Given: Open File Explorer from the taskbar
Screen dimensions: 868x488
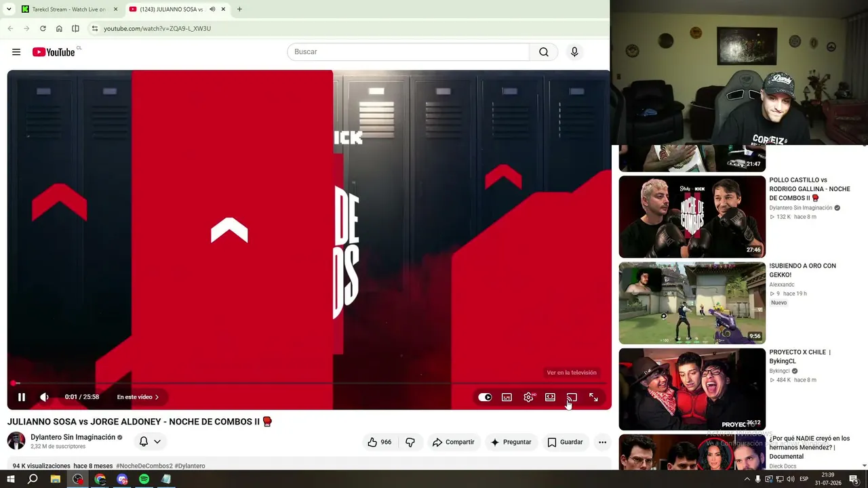Looking at the screenshot, I should tap(56, 479).
